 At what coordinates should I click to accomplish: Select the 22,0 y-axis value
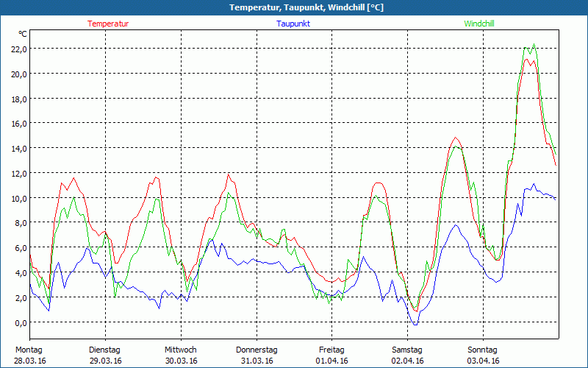18,49
